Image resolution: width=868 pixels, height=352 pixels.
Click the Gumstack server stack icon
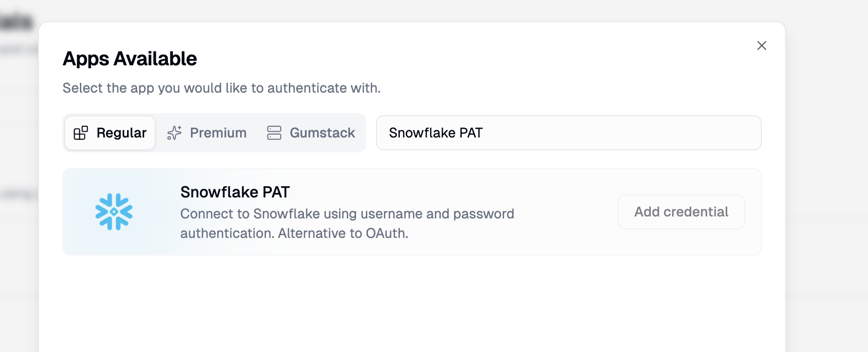pyautogui.click(x=274, y=133)
